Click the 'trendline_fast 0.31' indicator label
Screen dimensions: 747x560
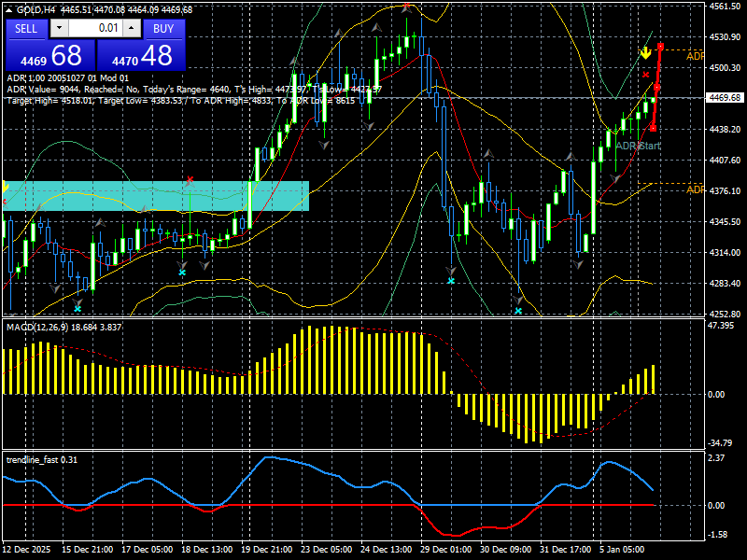coord(42,459)
